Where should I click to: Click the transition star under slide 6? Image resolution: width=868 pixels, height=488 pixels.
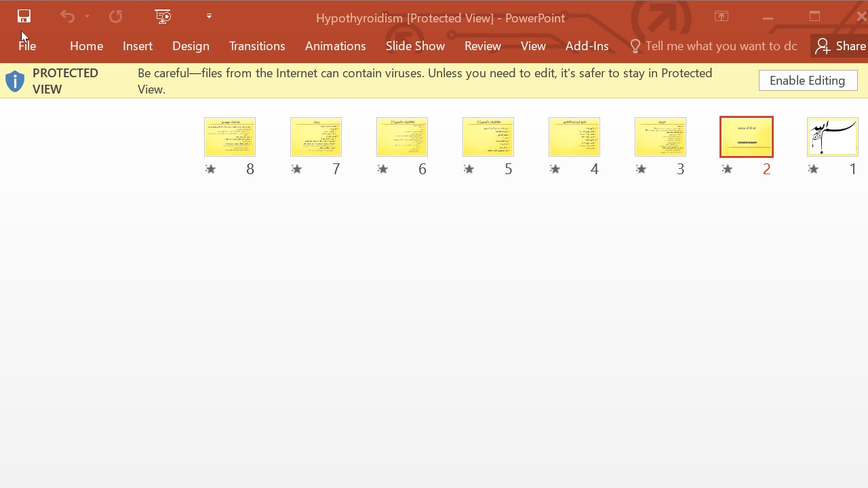click(x=382, y=169)
